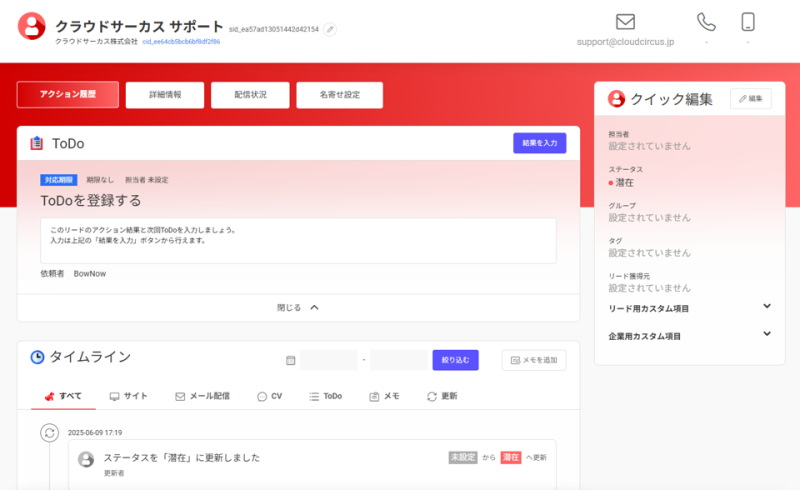Open the calendar date picker icon
800x490 pixels.
point(290,360)
